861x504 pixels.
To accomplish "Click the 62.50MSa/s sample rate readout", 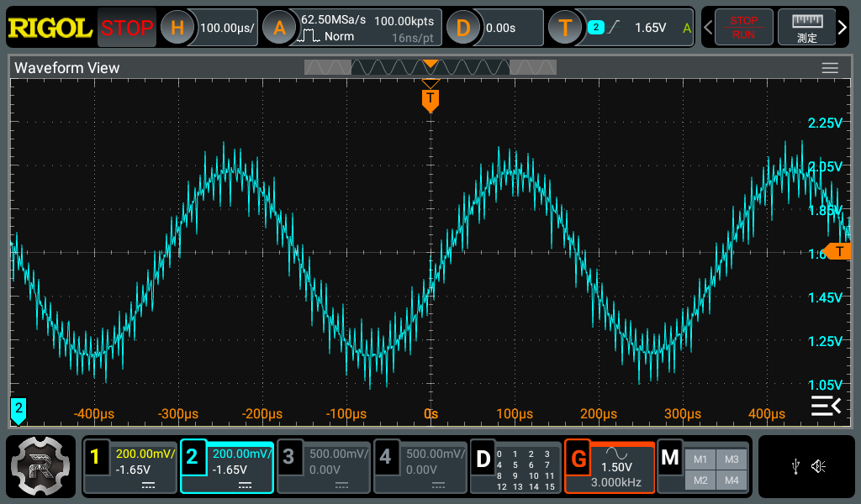I will tap(333, 20).
